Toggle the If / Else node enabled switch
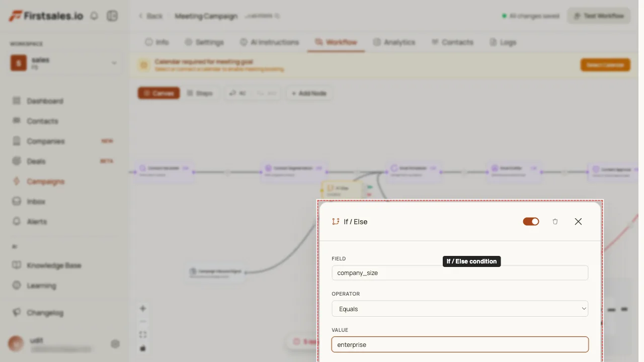 point(531,222)
